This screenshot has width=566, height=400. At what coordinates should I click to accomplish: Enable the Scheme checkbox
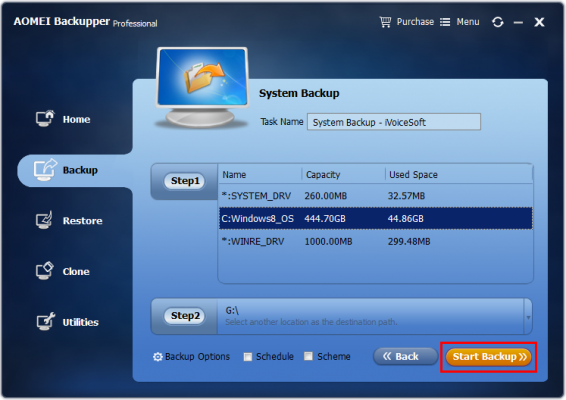pos(308,356)
